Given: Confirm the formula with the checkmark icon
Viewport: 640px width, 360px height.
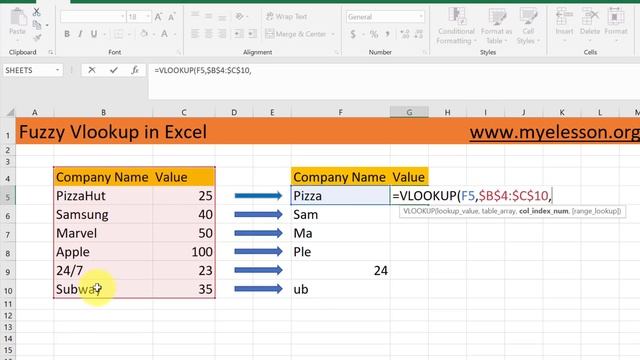Looking at the screenshot, I should click(113, 70).
